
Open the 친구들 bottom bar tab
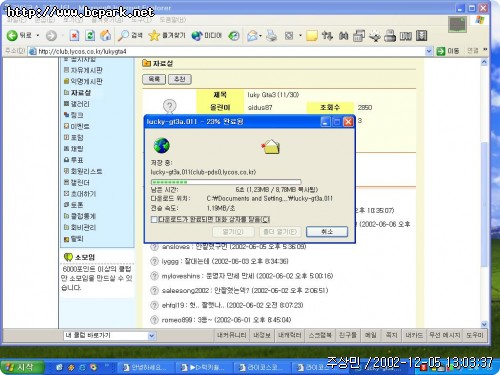(x=348, y=335)
